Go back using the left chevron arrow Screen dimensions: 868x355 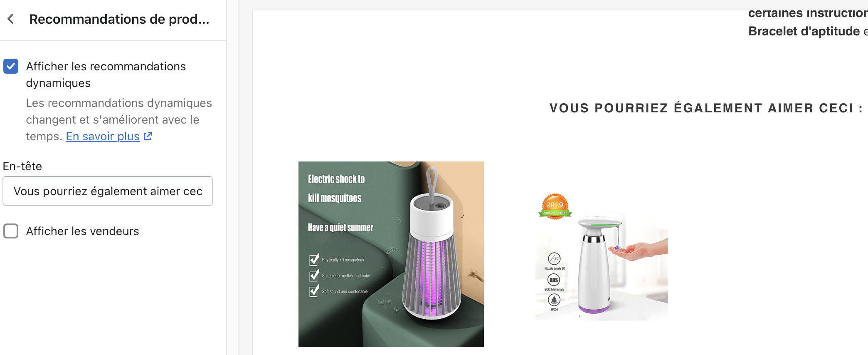(11, 19)
